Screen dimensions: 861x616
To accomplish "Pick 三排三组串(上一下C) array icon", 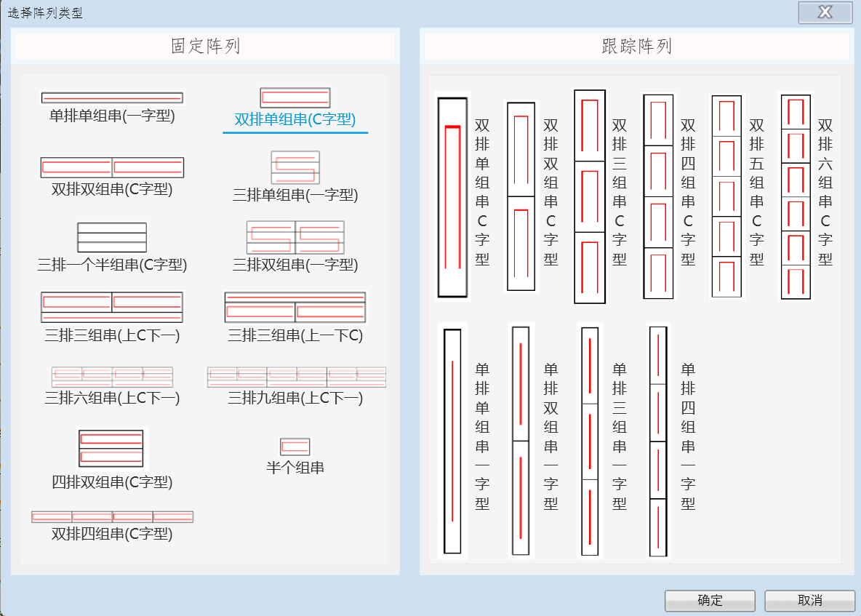I will 295,308.
